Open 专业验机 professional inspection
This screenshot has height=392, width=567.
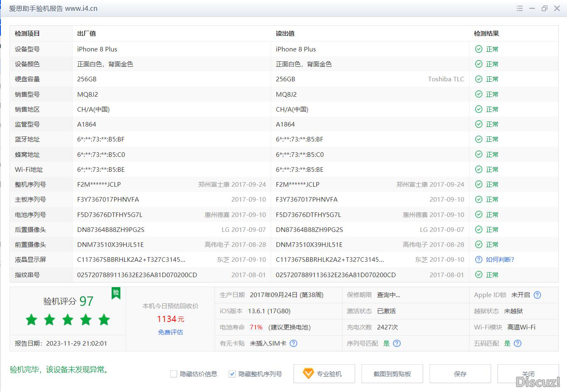click(x=324, y=374)
